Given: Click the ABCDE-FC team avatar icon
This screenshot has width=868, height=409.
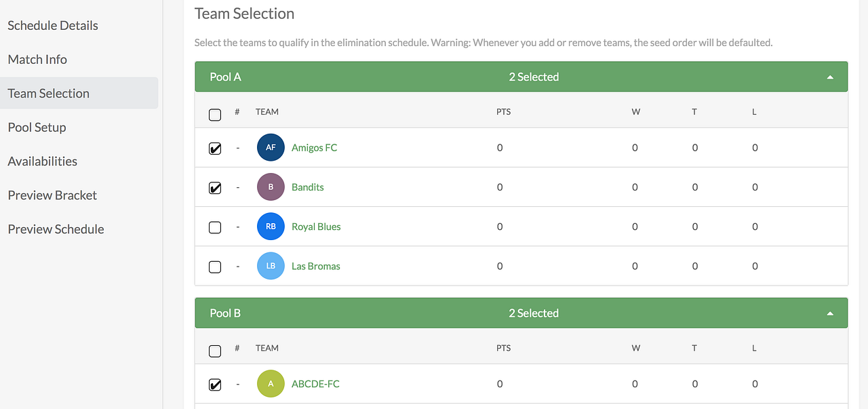Looking at the screenshot, I should click(x=271, y=384).
